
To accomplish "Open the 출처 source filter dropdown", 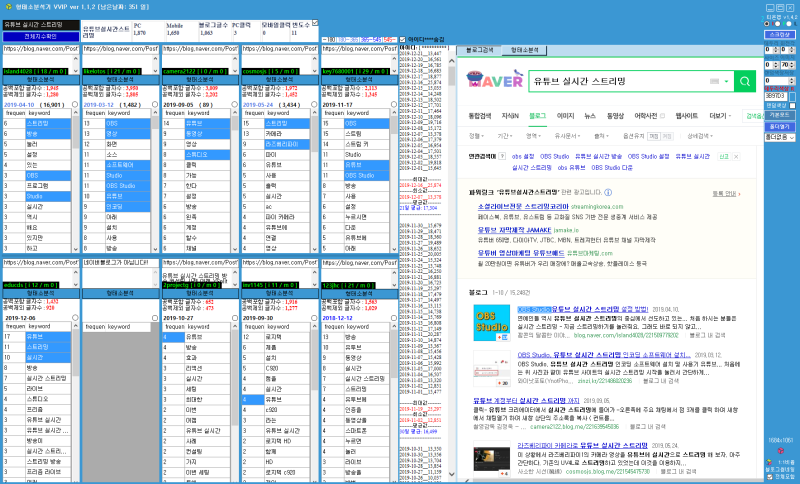I will coord(602,136).
